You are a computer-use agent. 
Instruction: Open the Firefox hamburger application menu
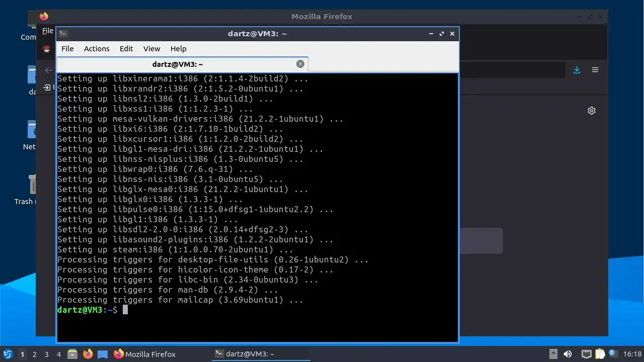(x=595, y=70)
